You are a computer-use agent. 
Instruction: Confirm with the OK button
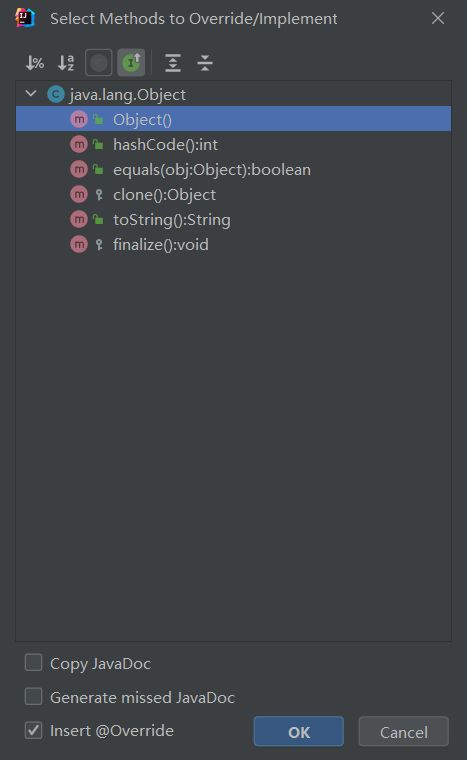pyautogui.click(x=299, y=731)
